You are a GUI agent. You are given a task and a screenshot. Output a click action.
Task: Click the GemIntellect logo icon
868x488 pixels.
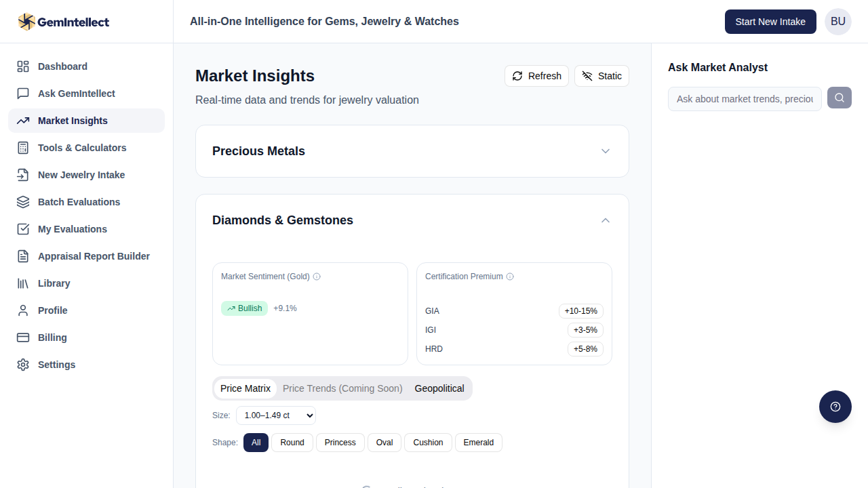(x=26, y=22)
